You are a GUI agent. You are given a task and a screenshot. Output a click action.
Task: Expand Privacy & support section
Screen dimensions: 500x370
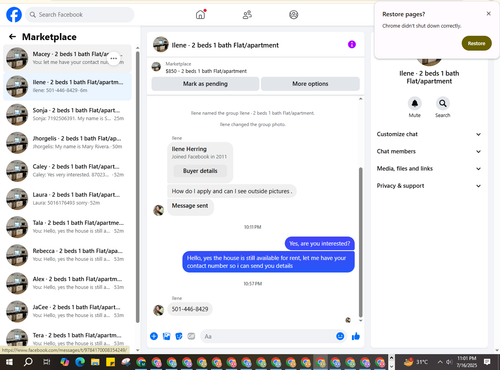click(x=429, y=186)
